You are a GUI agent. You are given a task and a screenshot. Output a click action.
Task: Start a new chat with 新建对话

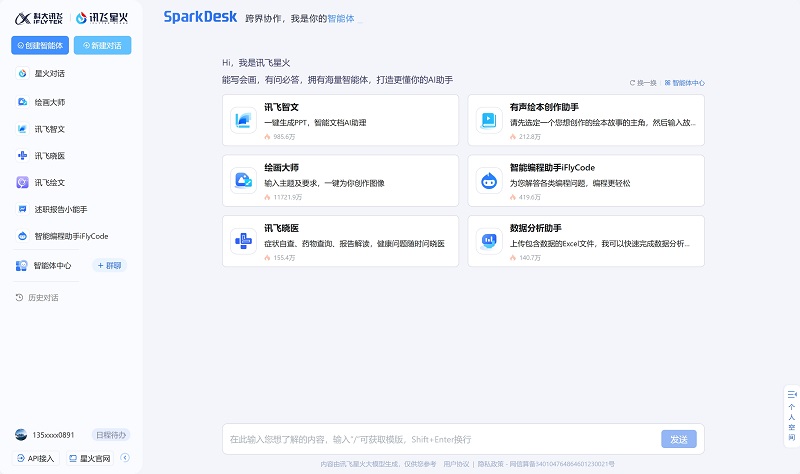[103, 45]
